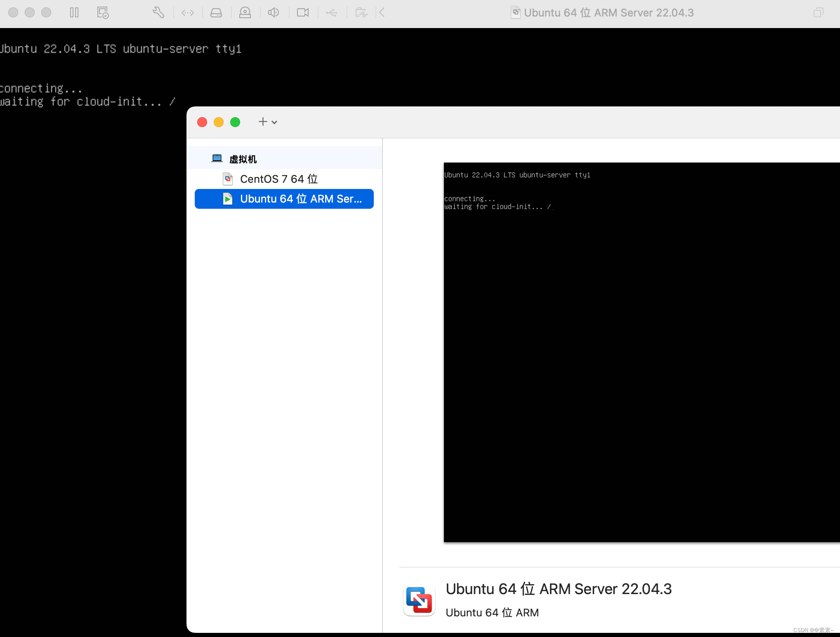Click the Ubuntu 64 位 ARM Server 22.04.3 heading

[559, 589]
